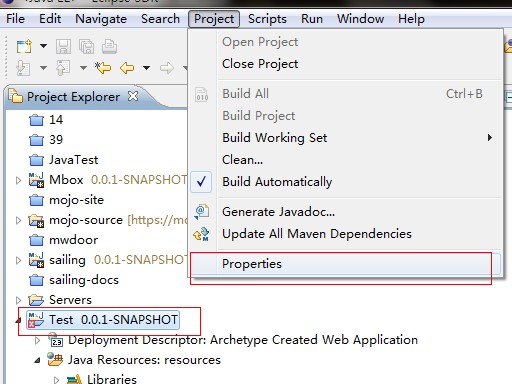
Task: Choose Update All Maven Dependencies
Action: click(345, 234)
